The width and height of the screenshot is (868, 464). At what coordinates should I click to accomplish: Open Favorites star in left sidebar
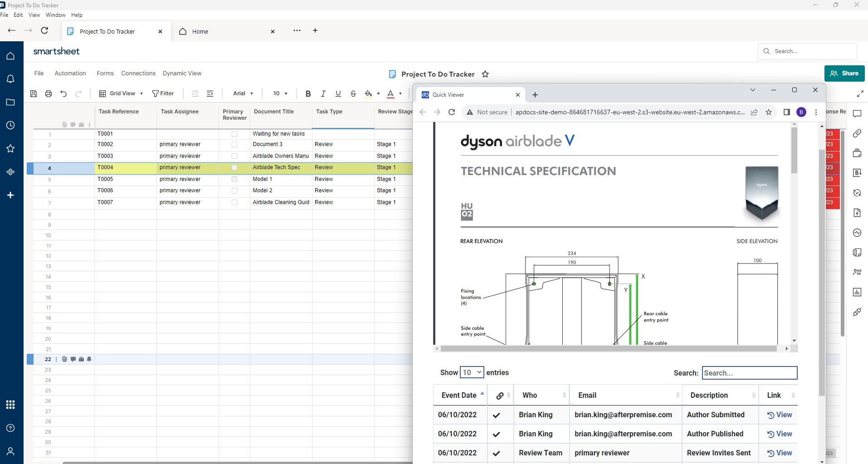[x=10, y=148]
